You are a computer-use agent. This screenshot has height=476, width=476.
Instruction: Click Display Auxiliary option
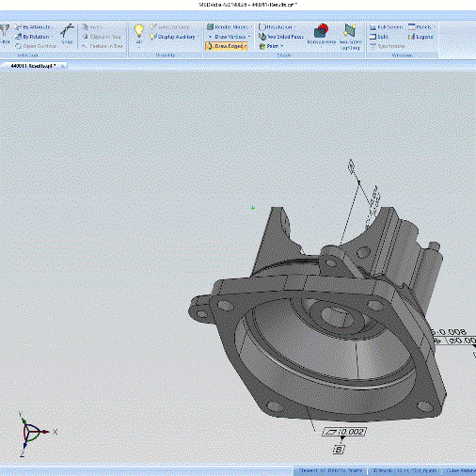pyautogui.click(x=172, y=37)
